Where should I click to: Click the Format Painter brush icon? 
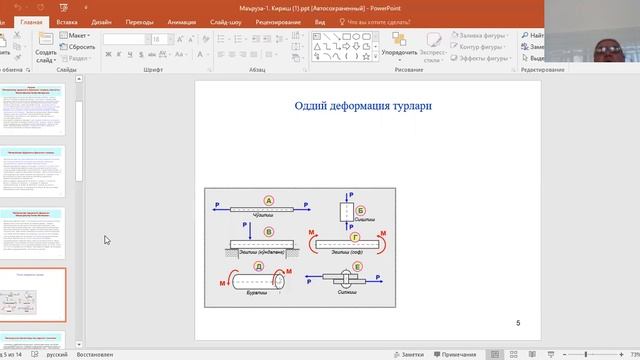pyautogui.click(x=17, y=58)
